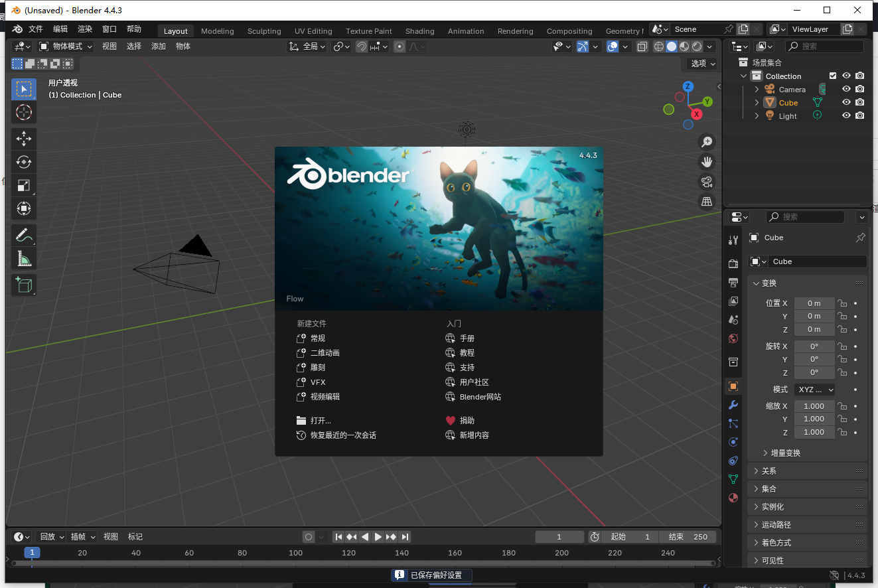Open the Modifier properties tab (wrench icon)
The image size is (878, 588).
(733, 404)
